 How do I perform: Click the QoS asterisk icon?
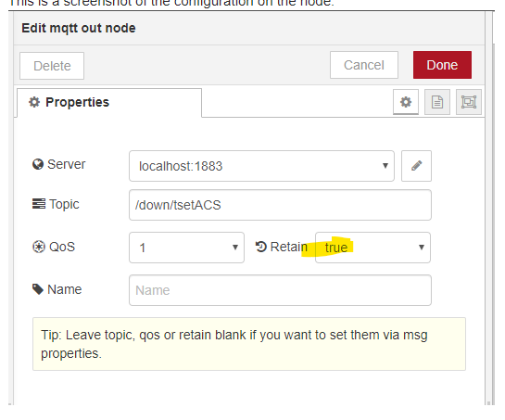click(x=39, y=247)
